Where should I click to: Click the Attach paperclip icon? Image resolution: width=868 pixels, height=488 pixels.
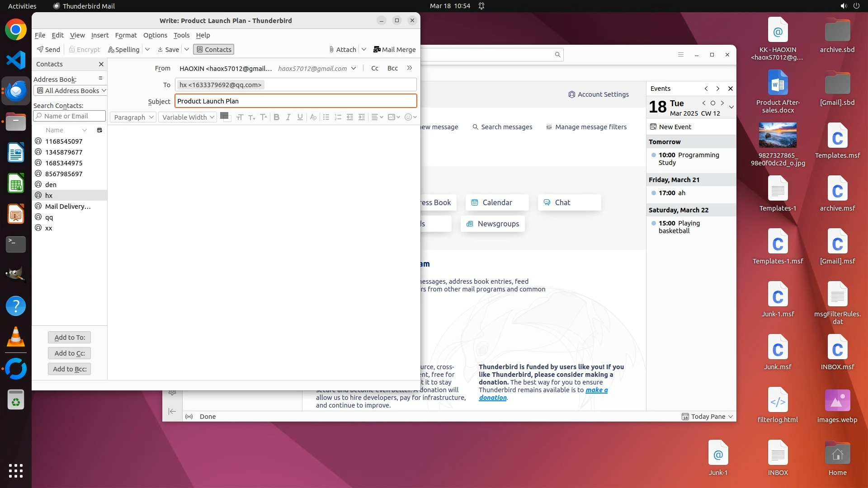pos(331,49)
